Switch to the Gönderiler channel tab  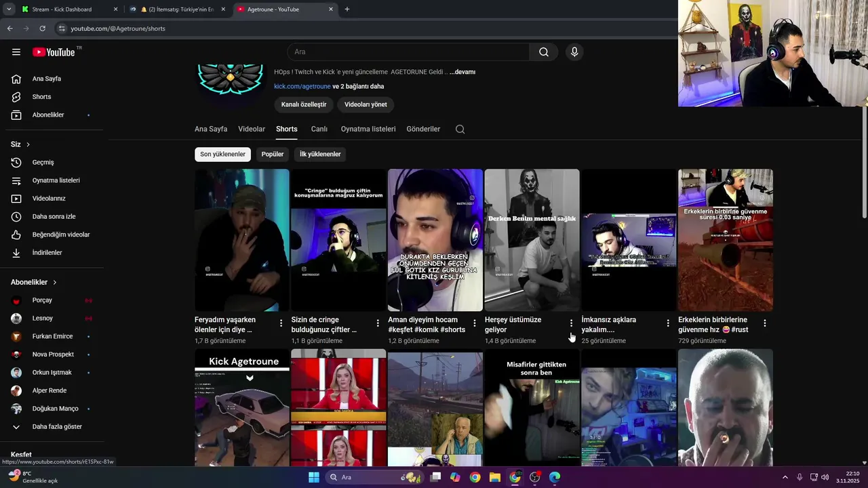[423, 129]
